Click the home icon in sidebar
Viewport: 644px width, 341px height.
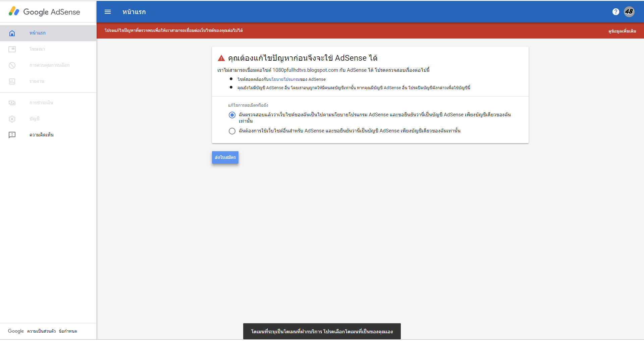point(12,33)
